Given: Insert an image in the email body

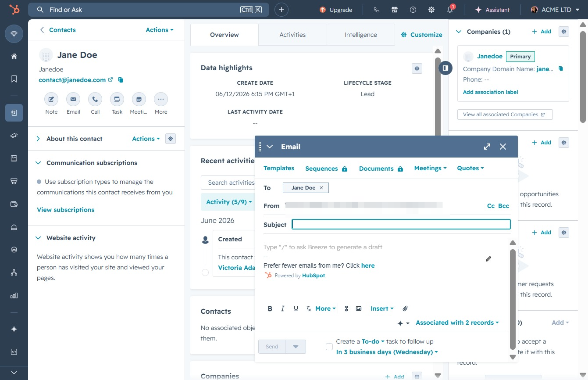Looking at the screenshot, I should pyautogui.click(x=359, y=308).
